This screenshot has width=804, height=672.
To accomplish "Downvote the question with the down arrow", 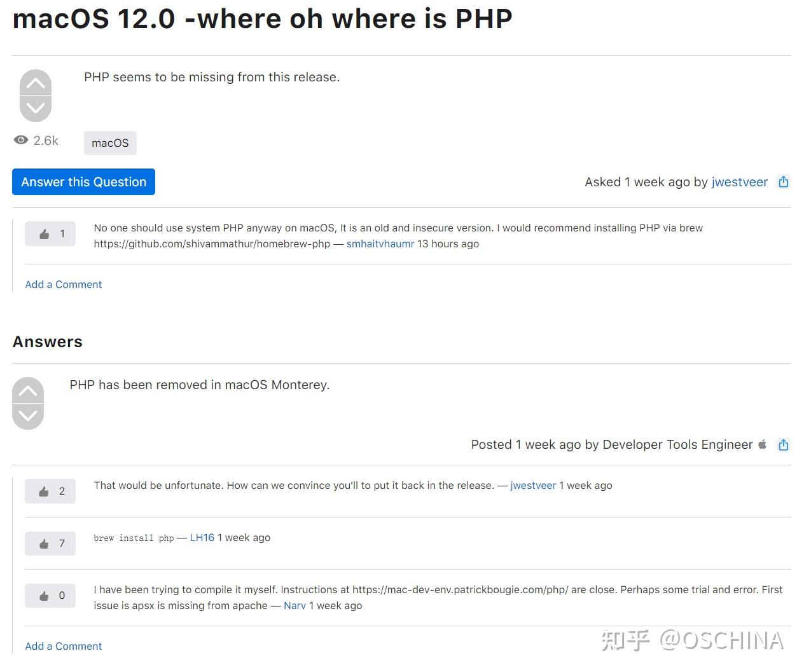I will [x=36, y=109].
